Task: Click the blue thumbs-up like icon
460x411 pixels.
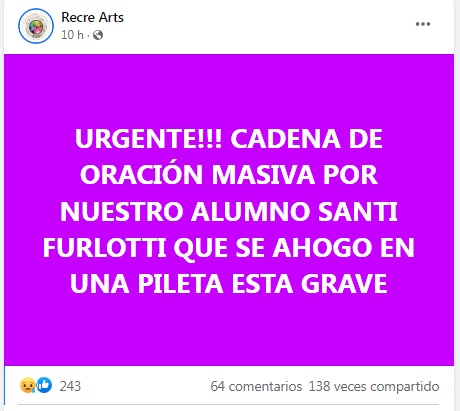Action: pos(44,385)
